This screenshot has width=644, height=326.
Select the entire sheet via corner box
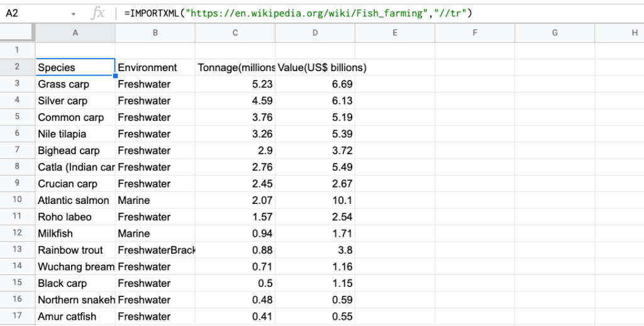point(18,33)
